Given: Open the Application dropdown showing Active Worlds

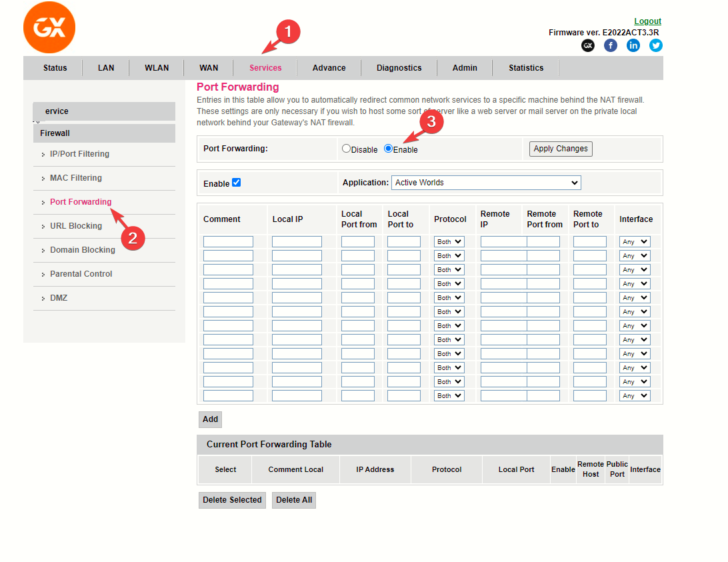Looking at the screenshot, I should pyautogui.click(x=486, y=183).
